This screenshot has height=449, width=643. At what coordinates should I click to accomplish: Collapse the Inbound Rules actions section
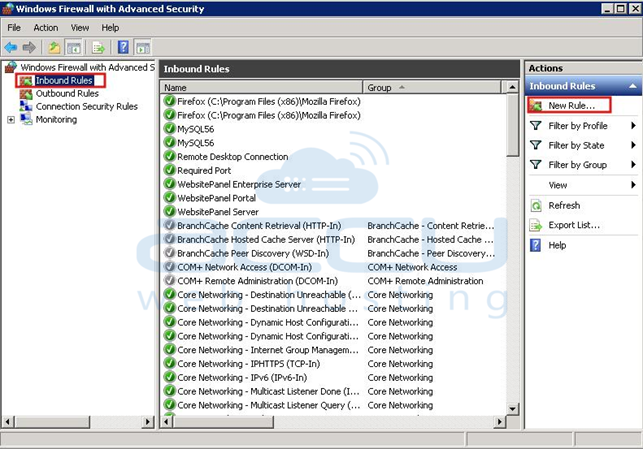(x=633, y=86)
